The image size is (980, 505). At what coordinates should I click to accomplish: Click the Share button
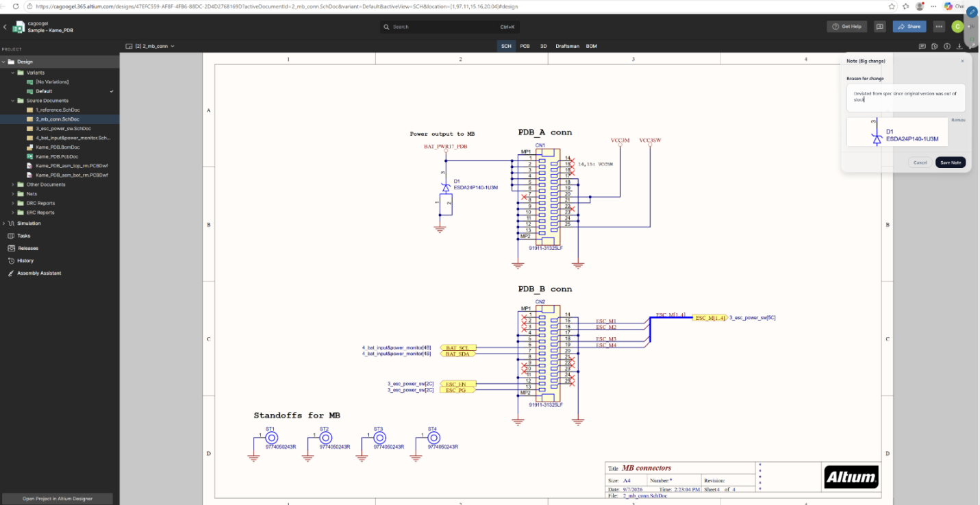point(909,26)
